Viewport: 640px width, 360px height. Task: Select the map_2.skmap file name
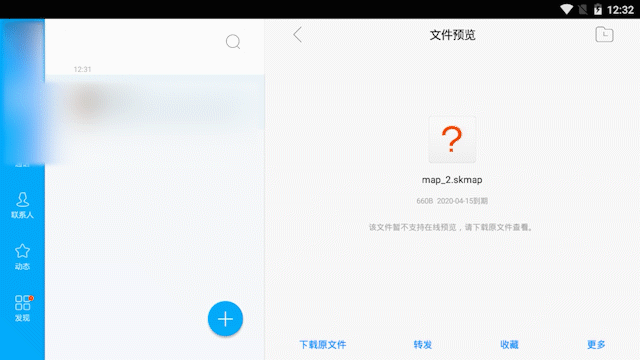(452, 180)
